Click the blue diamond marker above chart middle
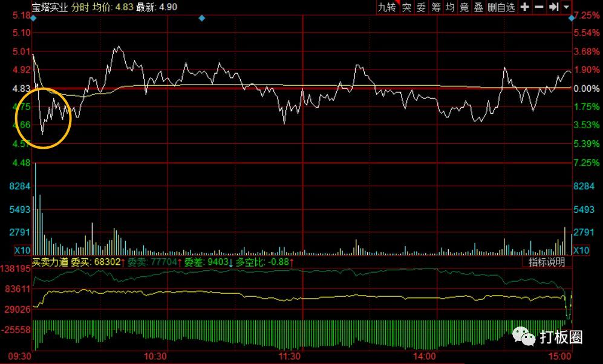This screenshot has height=364, width=603. pyautogui.click(x=201, y=18)
